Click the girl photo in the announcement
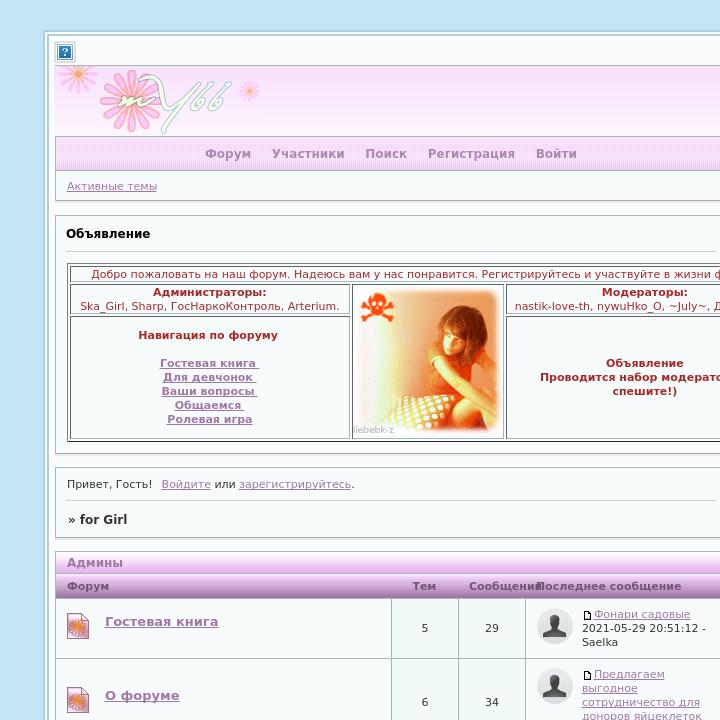The height and width of the screenshot is (720, 720). click(x=428, y=361)
